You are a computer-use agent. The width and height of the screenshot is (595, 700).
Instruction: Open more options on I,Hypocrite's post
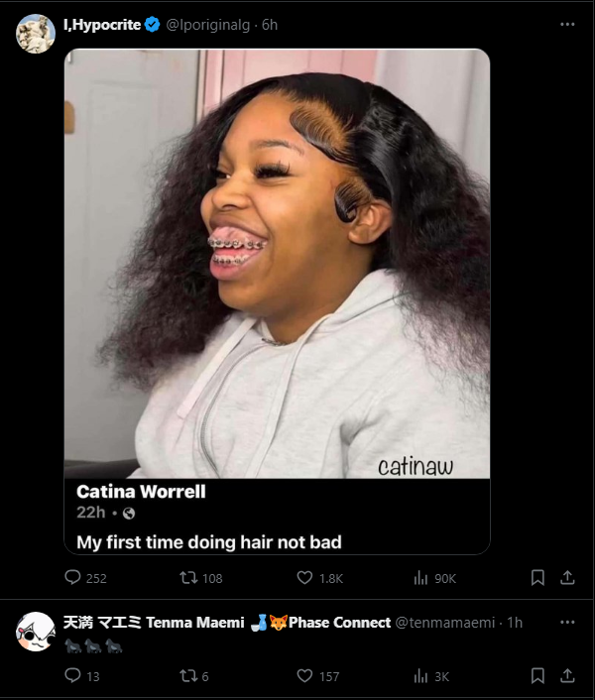point(567,24)
